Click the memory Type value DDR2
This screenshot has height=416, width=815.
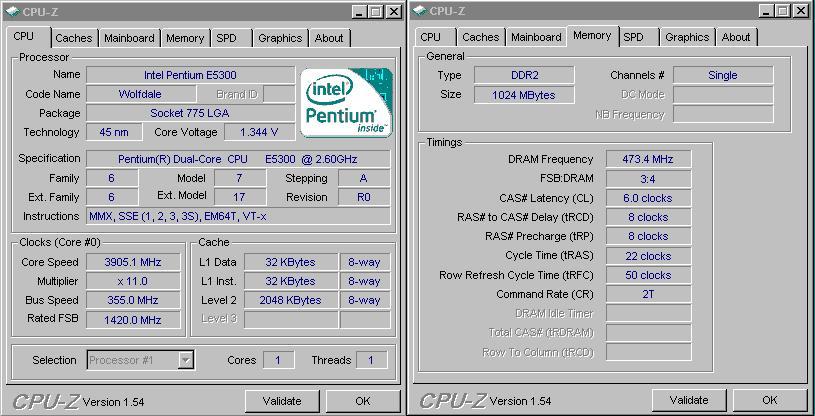point(524,75)
